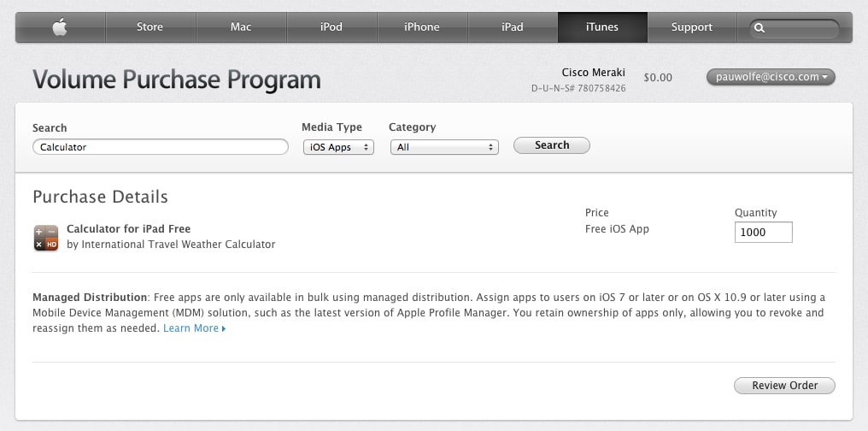Viewport: 868px width, 431px height.
Task: Click the navigation bar search field
Action: click(x=795, y=27)
